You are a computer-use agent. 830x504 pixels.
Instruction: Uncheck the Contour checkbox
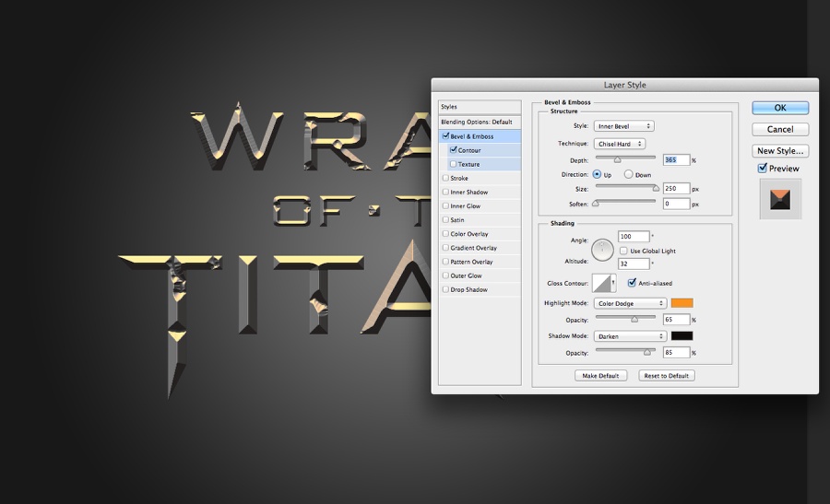453,150
